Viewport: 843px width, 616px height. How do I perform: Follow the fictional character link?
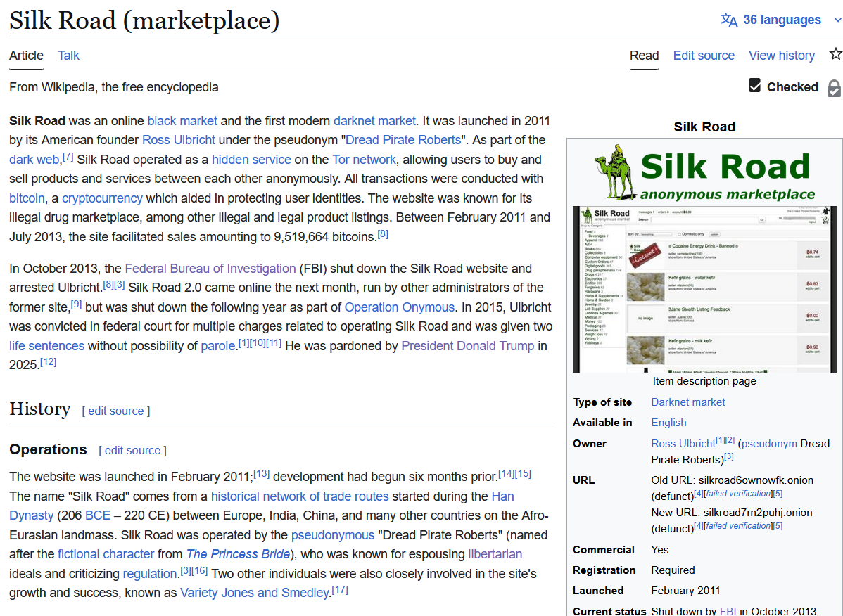pos(106,553)
